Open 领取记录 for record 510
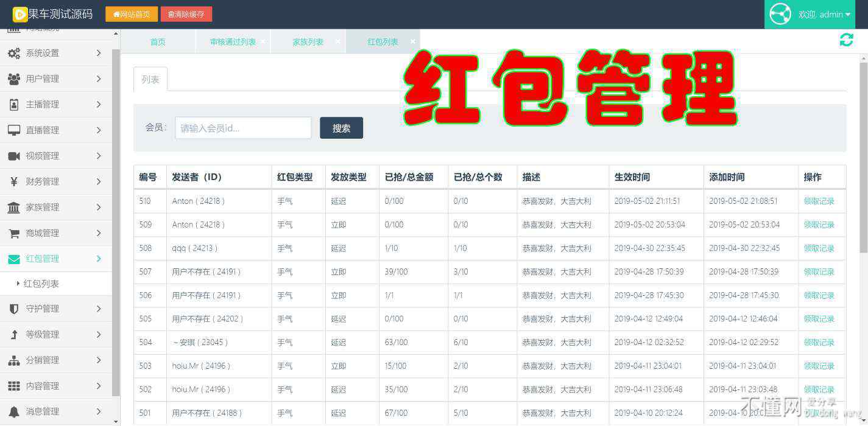Image resolution: width=868 pixels, height=426 pixels. click(x=819, y=201)
